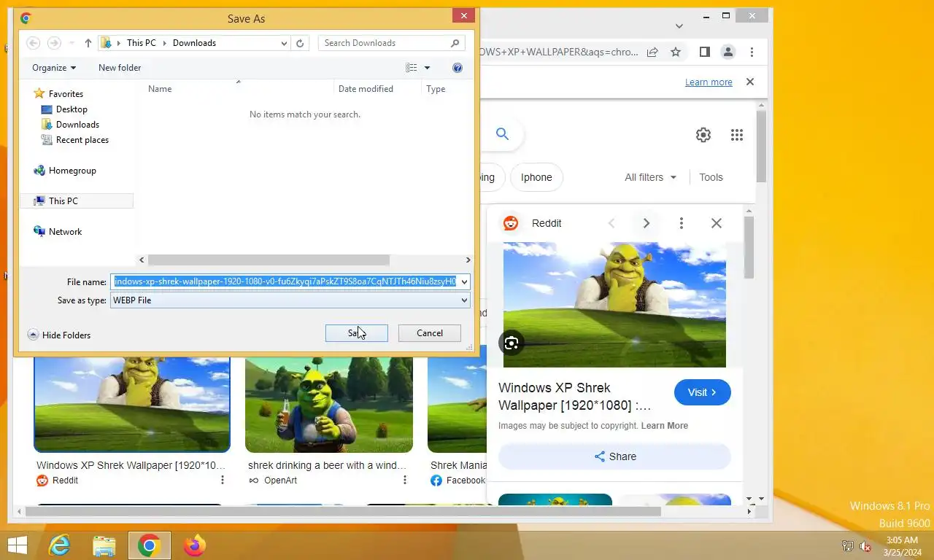Toggle Chrome side panel icon
Screen dimensions: 934x560
coord(704,52)
